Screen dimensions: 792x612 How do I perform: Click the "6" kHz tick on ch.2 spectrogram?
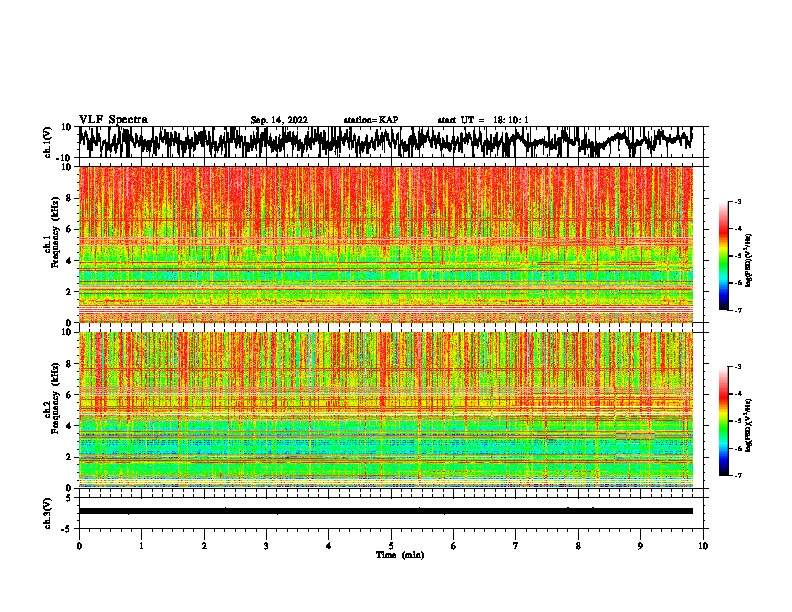click(x=69, y=395)
